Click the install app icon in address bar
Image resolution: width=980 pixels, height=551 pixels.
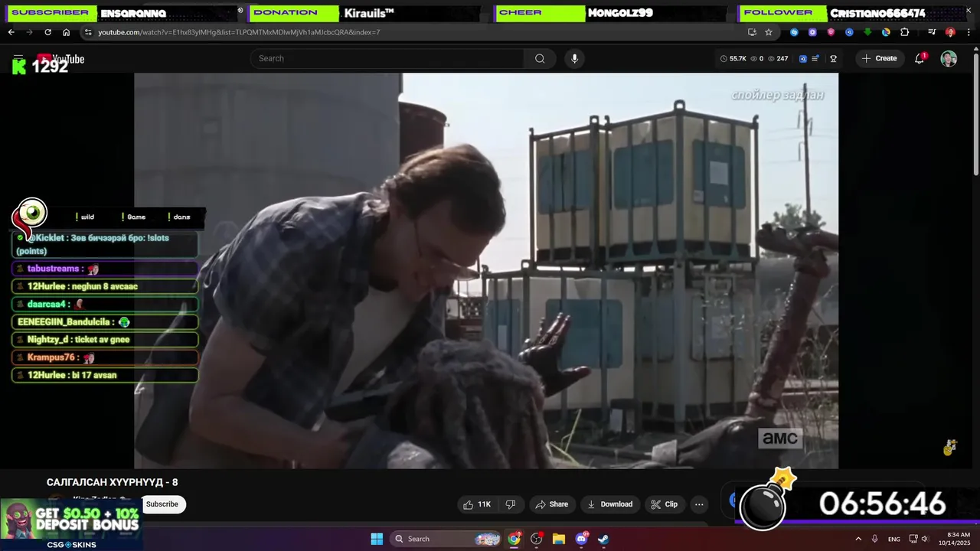[x=752, y=32]
